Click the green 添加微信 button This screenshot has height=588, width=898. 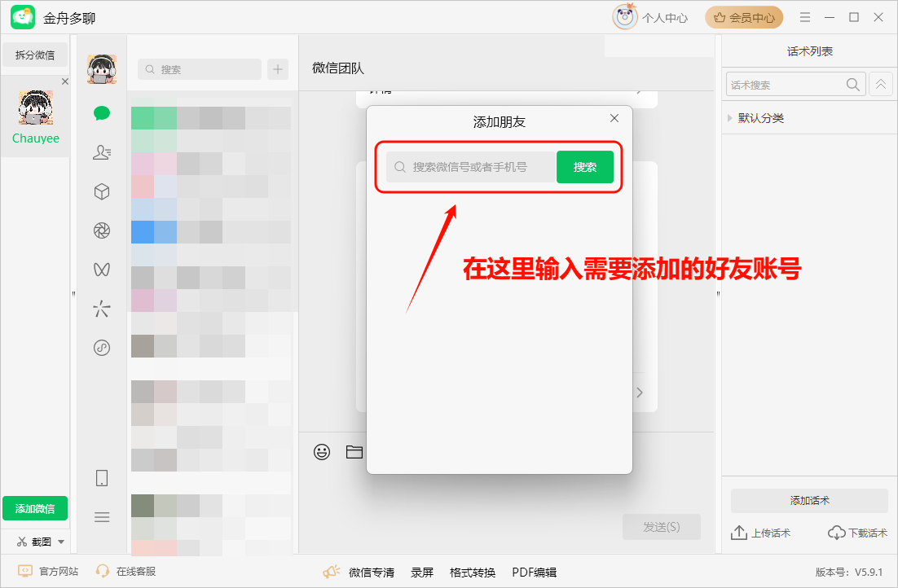click(x=35, y=508)
